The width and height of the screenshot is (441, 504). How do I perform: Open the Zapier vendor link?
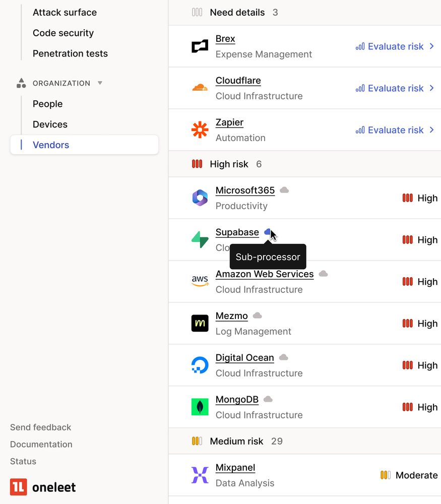tap(229, 122)
